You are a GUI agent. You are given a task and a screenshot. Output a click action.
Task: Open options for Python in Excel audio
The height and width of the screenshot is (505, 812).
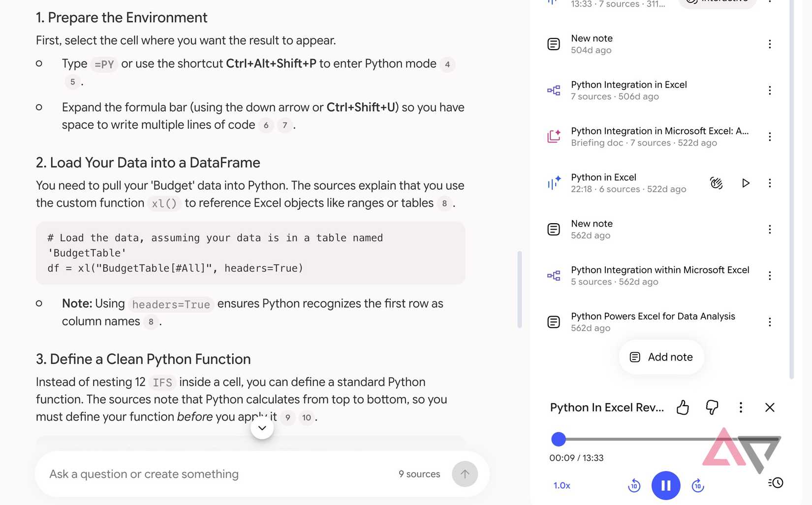tap(770, 183)
